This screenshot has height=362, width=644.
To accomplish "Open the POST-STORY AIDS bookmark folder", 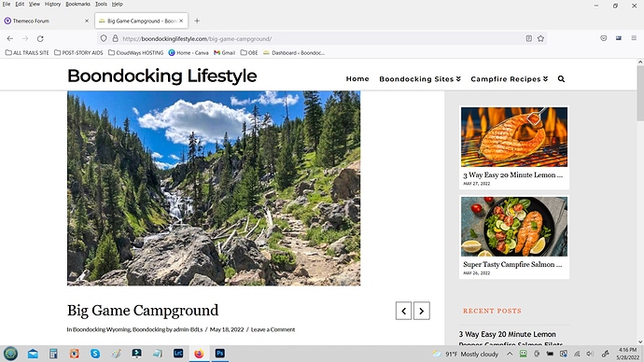I will (x=78, y=52).
